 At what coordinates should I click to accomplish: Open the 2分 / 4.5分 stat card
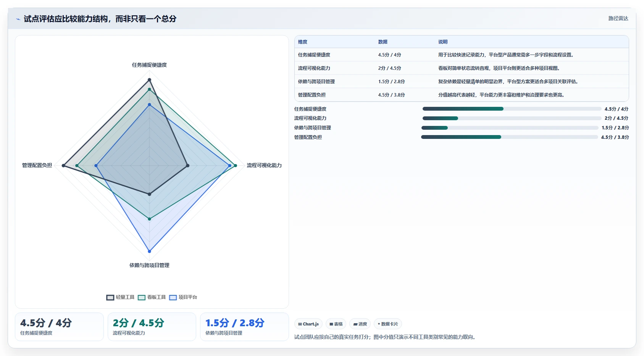tap(152, 327)
